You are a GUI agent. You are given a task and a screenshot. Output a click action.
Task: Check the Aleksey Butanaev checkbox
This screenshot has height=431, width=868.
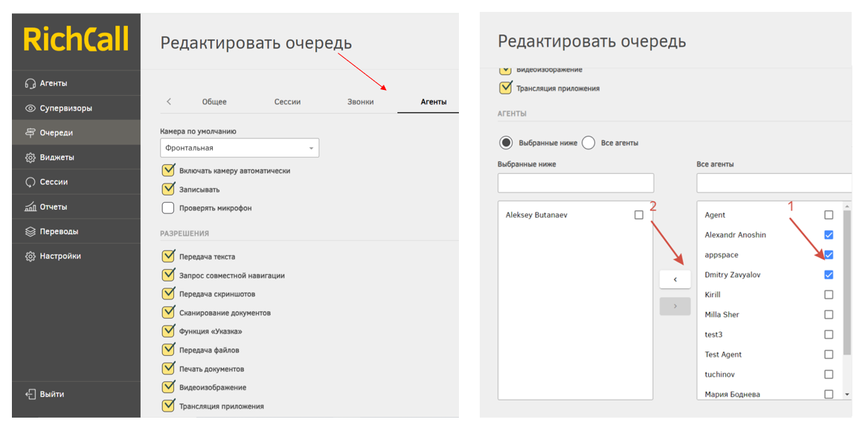click(x=639, y=215)
